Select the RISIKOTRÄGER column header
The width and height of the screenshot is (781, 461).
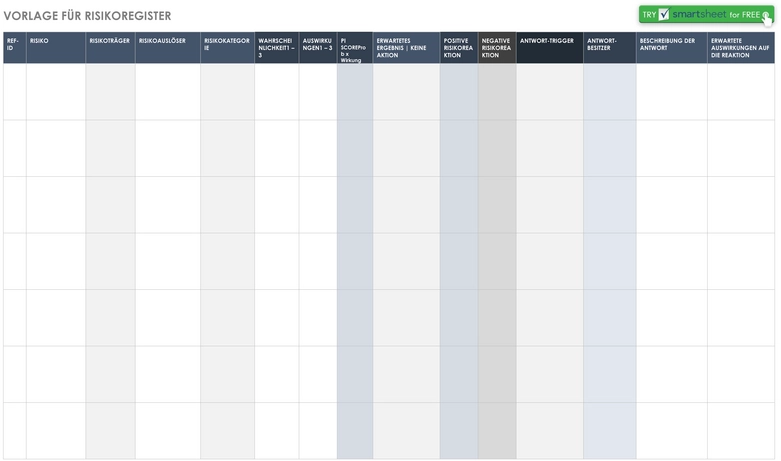click(111, 48)
